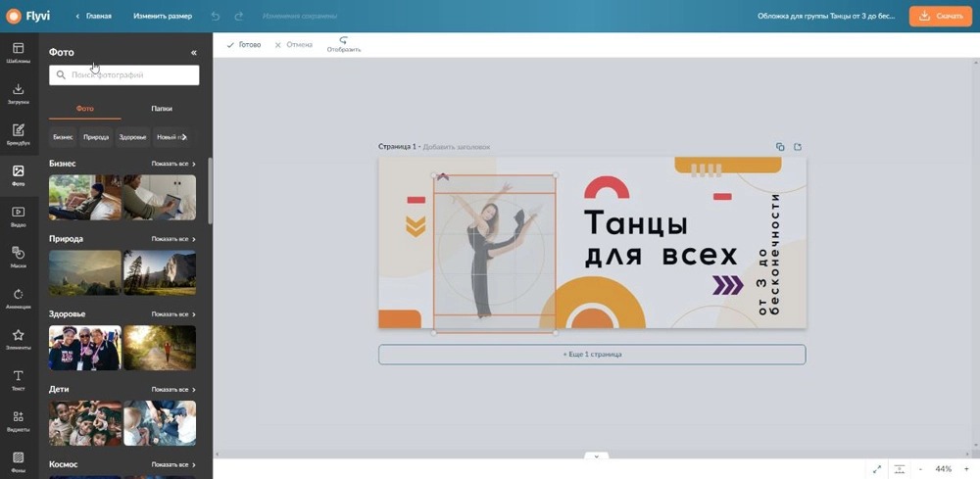Screen dimensions: 980x479
Task: Show all Бизнес photos
Action: [x=173, y=164]
